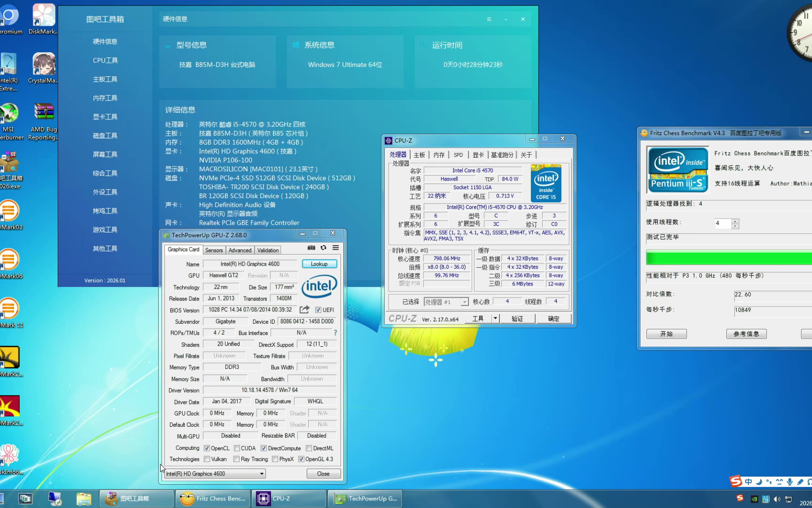
Task: Open the DiskMark desktop shortcut
Action: [x=43, y=19]
